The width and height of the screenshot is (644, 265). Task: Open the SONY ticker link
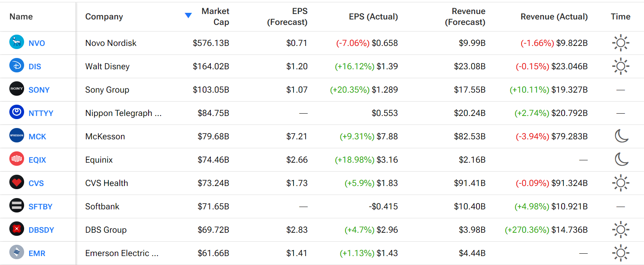(39, 90)
